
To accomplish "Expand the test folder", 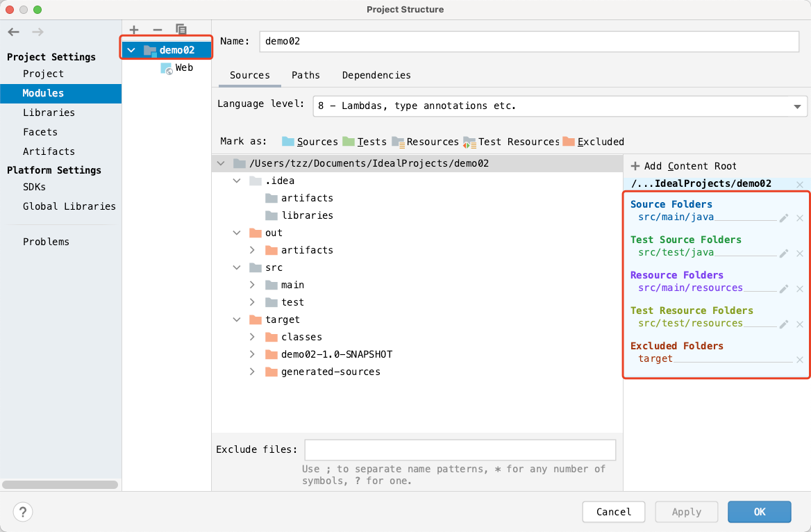I will coord(252,302).
